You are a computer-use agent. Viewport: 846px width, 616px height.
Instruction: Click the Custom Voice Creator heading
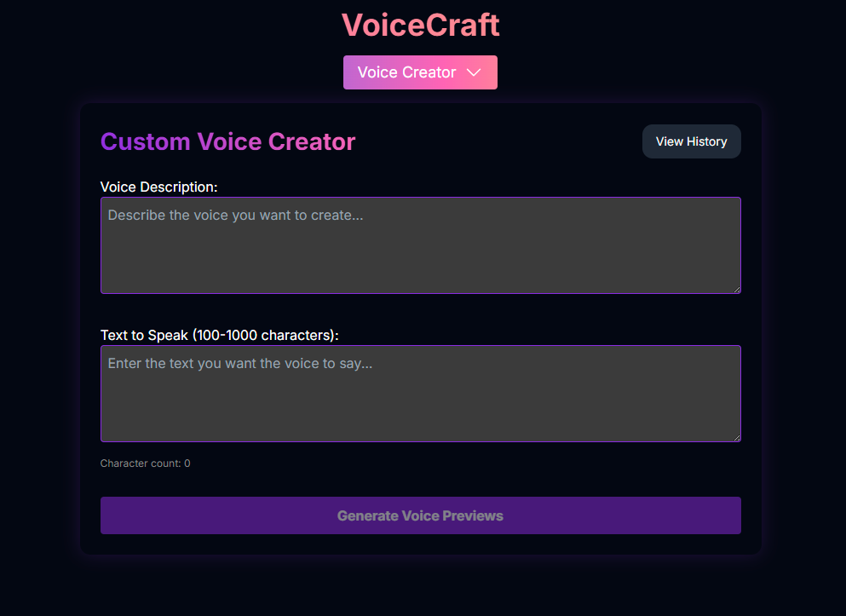pyautogui.click(x=227, y=142)
